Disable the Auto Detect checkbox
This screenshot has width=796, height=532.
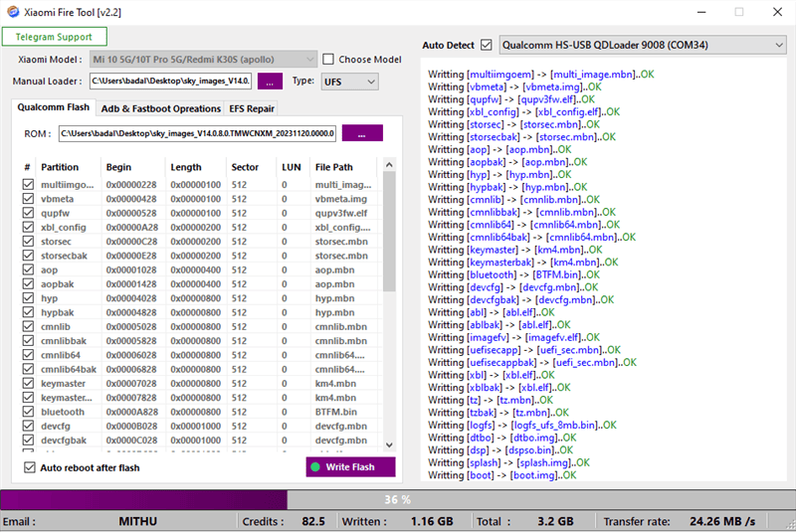click(486, 46)
